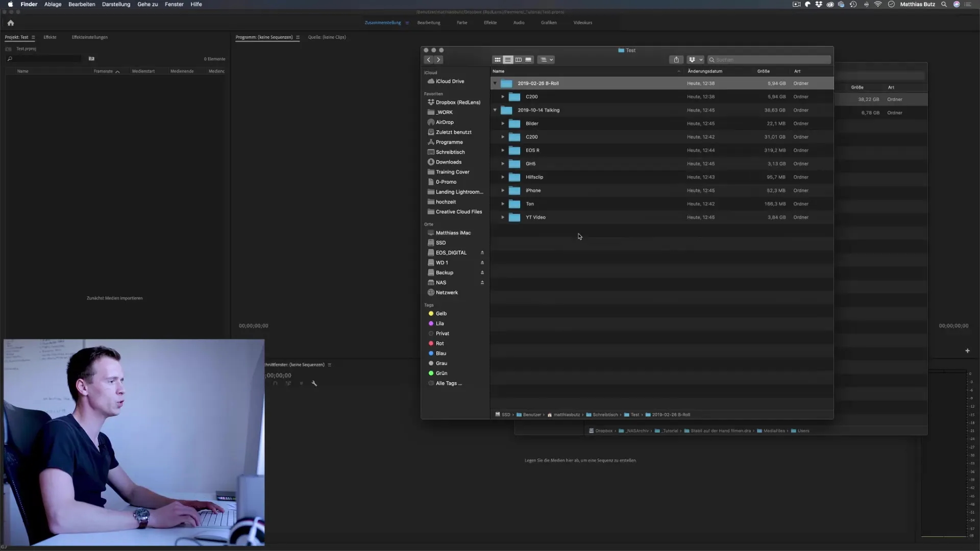980x551 pixels.
Task: Switch to Bearbeitung workspace tab
Action: [x=429, y=22]
